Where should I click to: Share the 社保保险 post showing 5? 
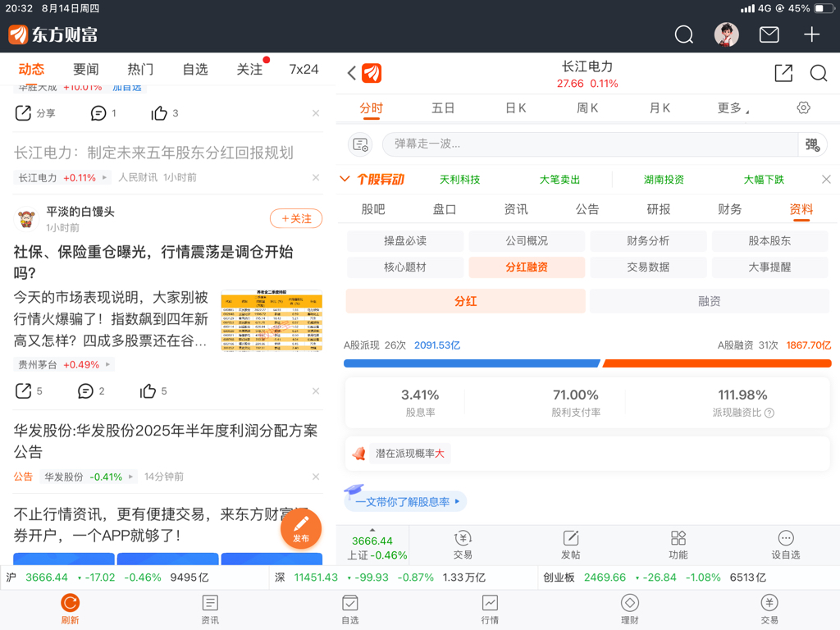point(29,391)
